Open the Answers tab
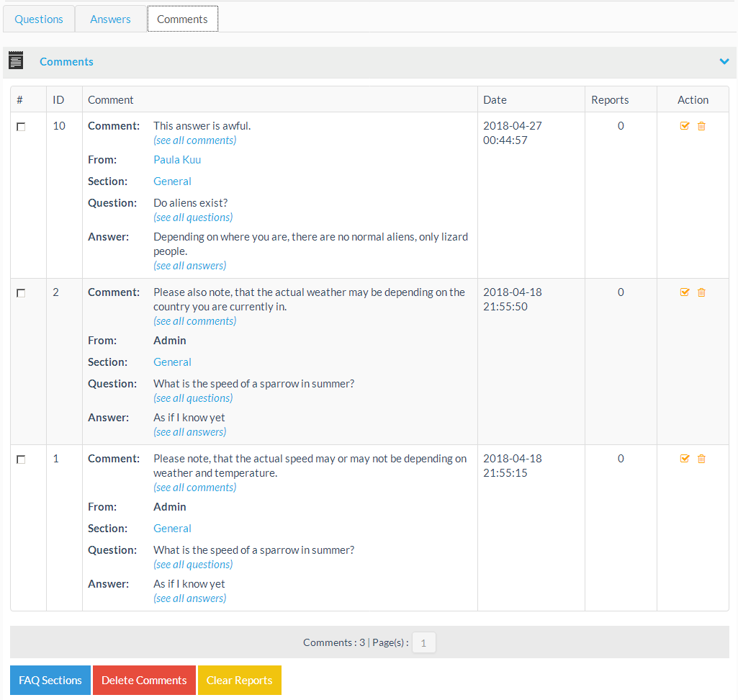This screenshot has height=700, width=738. (x=110, y=19)
